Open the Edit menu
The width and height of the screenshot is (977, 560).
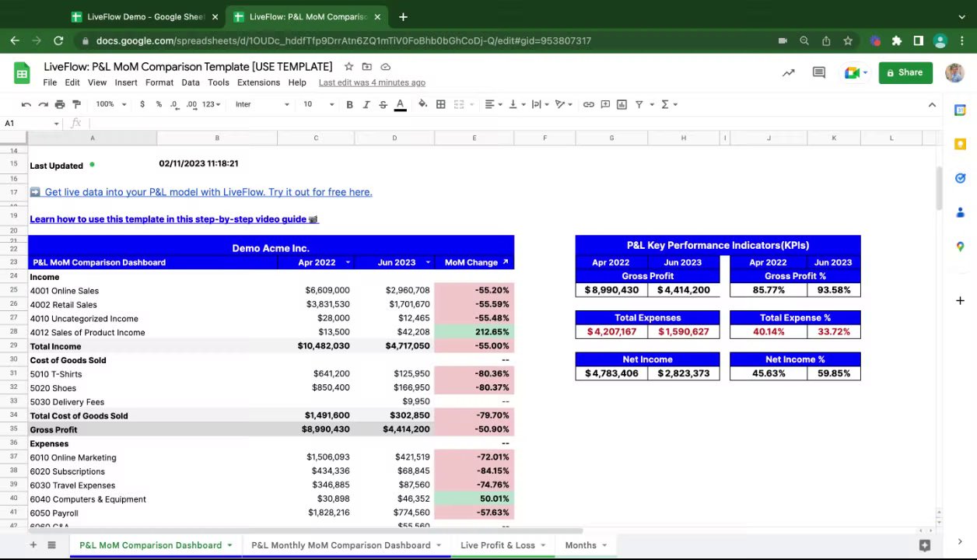[72, 82]
